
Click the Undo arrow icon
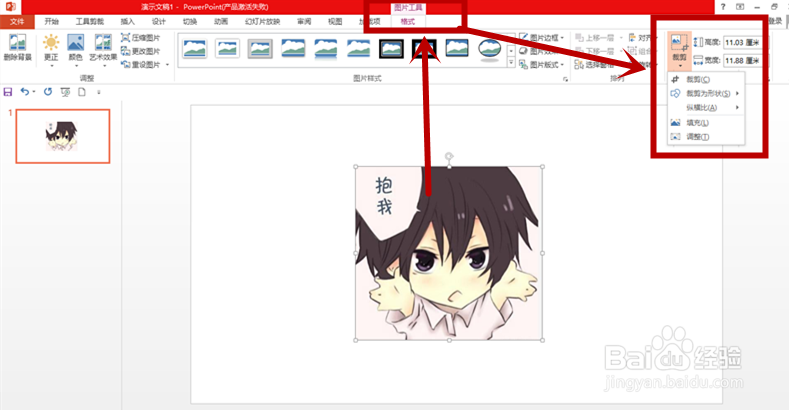coord(25,92)
